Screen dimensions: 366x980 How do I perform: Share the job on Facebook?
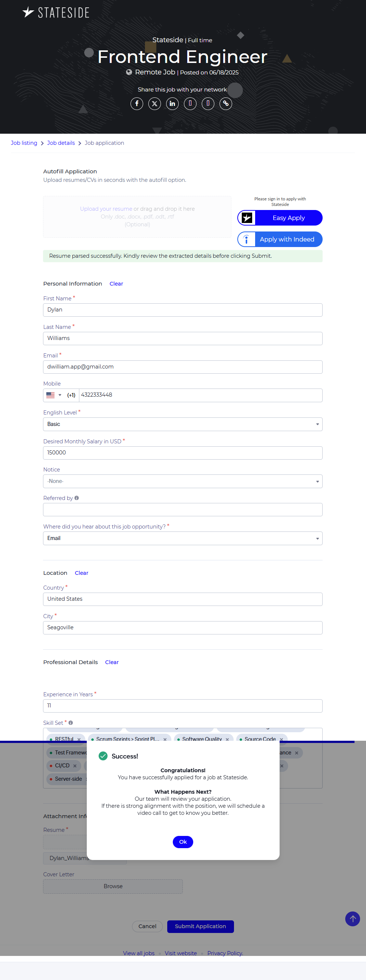137,103
